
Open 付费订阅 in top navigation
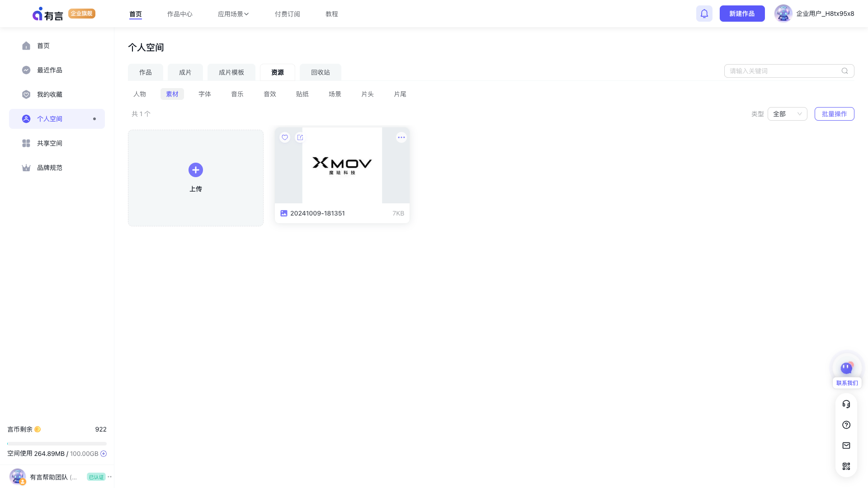pyautogui.click(x=288, y=14)
